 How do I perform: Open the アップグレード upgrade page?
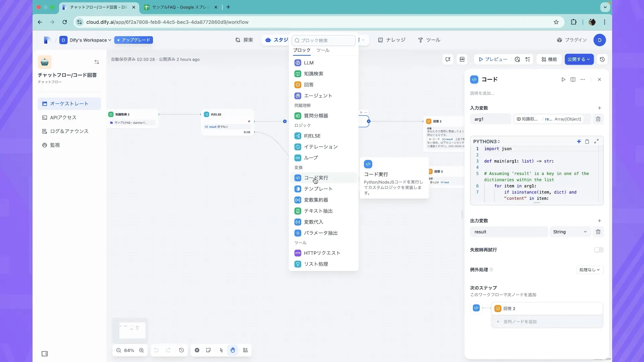point(133,40)
